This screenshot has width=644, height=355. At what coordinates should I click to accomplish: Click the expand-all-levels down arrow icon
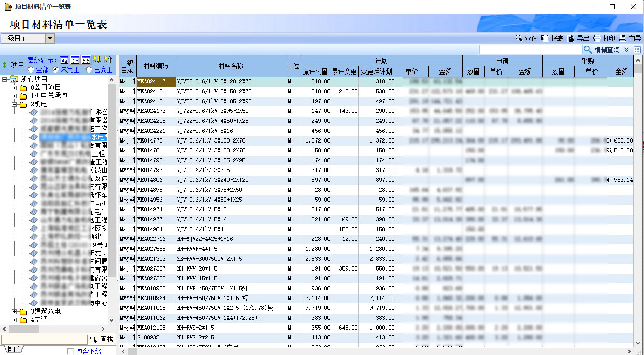click(x=97, y=60)
